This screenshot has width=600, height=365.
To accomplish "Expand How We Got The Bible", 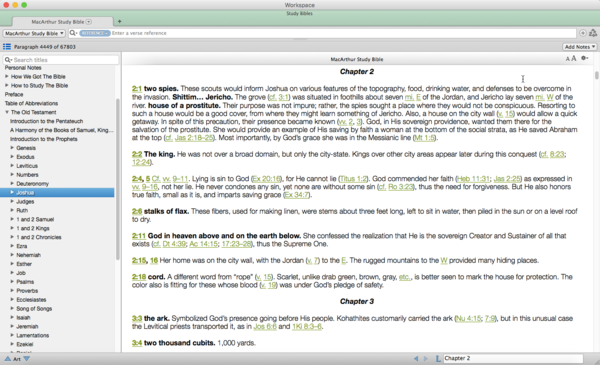I will click(7, 76).
